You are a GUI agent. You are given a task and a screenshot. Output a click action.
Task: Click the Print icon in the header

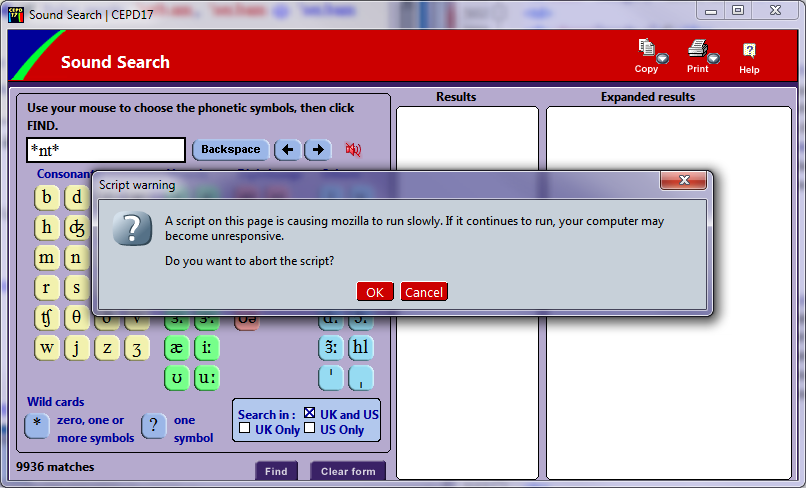(697, 48)
